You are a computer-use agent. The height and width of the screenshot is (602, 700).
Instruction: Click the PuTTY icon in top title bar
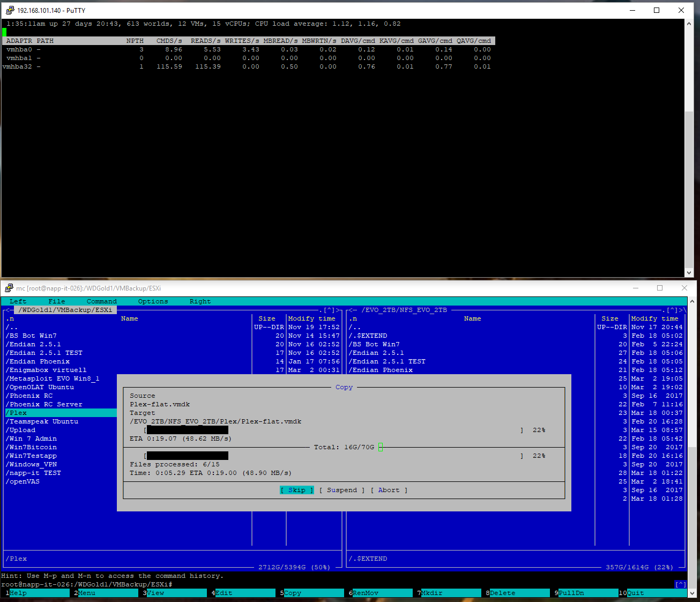point(10,10)
